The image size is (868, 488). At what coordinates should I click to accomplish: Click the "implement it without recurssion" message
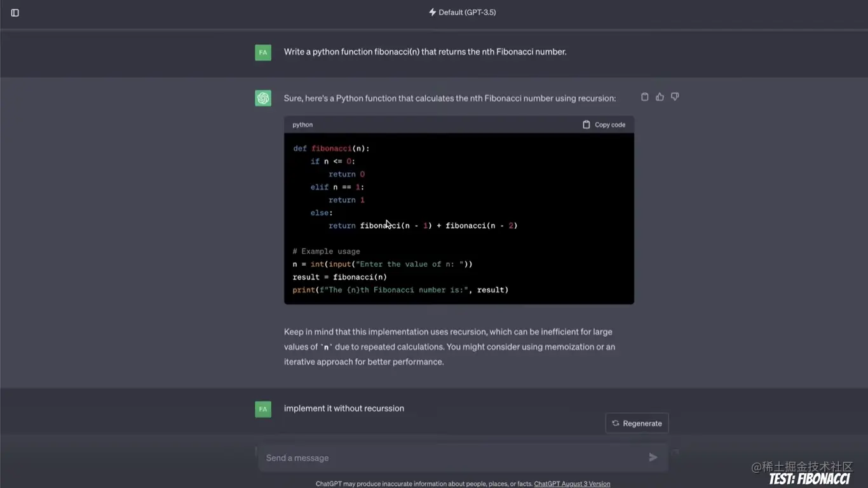pyautogui.click(x=344, y=409)
